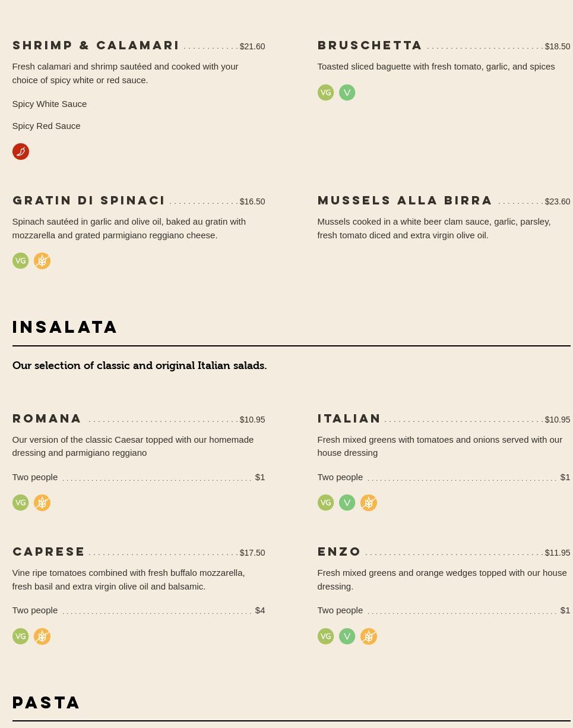This screenshot has width=573, height=728.
Task: Select the Spicy Red Sauce option
Action: pyautogui.click(x=46, y=126)
